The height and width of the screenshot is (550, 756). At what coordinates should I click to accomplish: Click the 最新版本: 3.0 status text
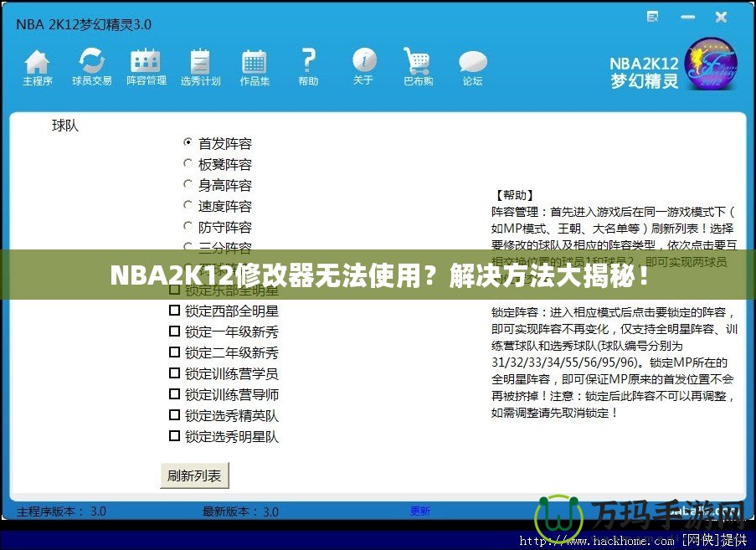pos(240,511)
